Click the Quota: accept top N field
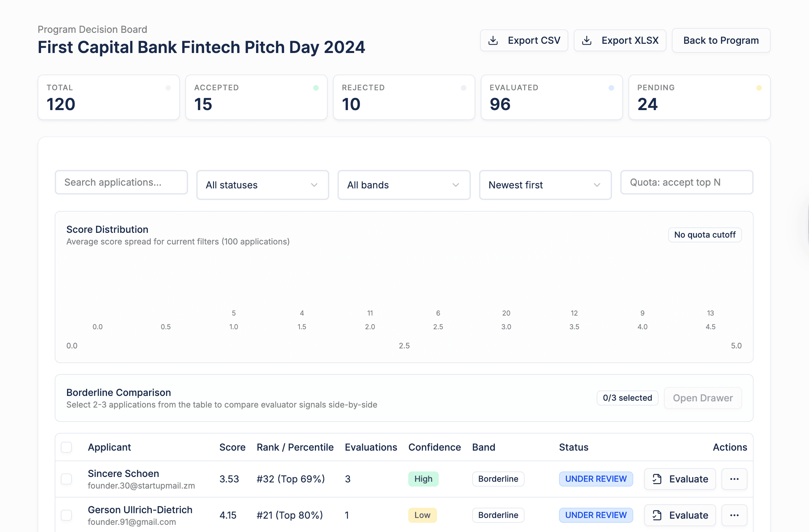The height and width of the screenshot is (532, 809). [686, 182]
